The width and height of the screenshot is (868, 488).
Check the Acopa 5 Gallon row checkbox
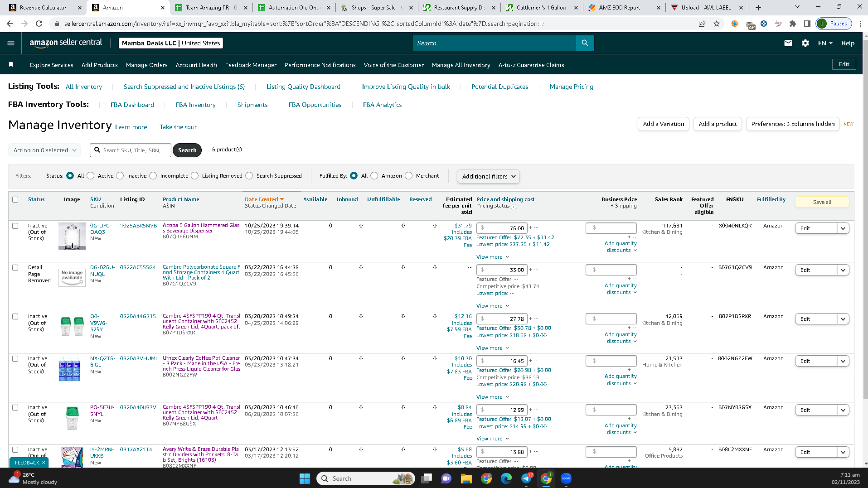click(x=15, y=226)
